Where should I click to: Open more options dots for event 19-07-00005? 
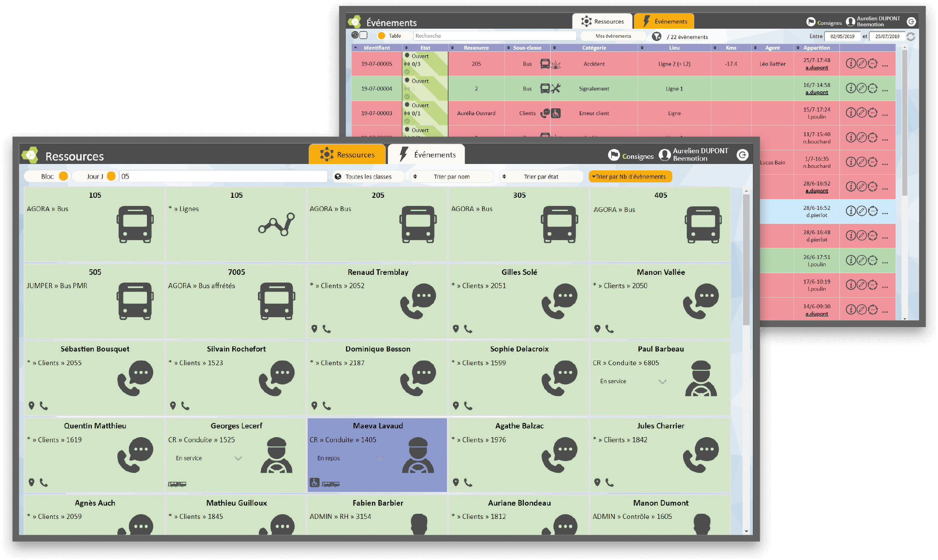pyautogui.click(x=885, y=65)
